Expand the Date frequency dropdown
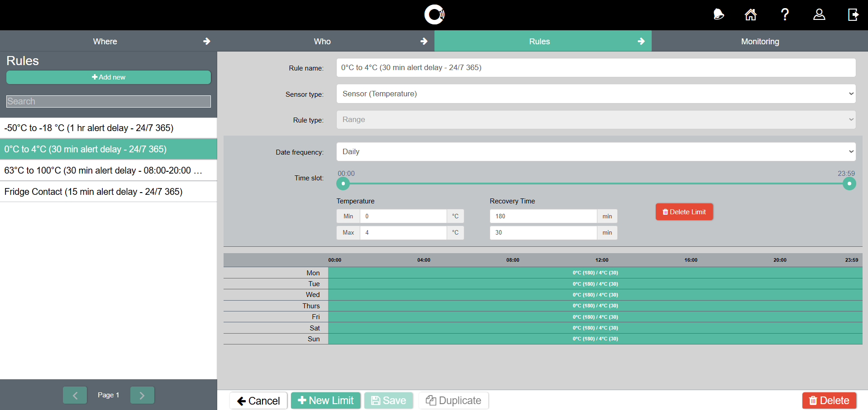868x410 pixels. pos(596,152)
